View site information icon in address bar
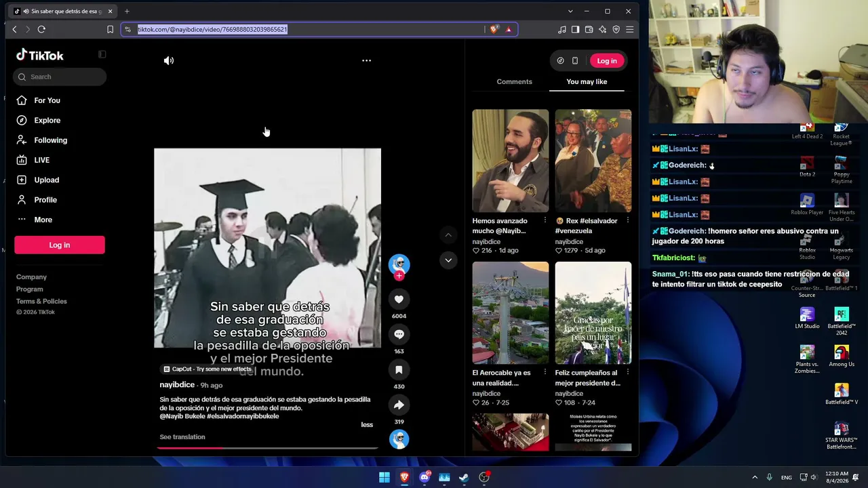 (128, 29)
